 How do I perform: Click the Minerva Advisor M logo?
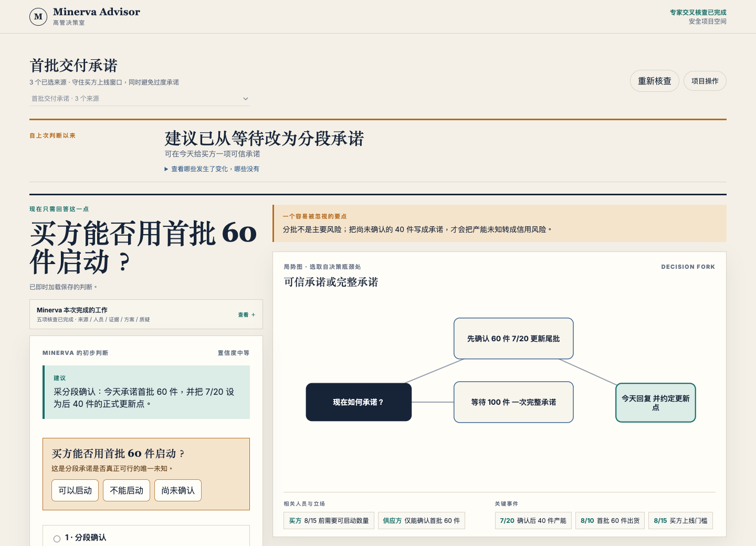[38, 17]
